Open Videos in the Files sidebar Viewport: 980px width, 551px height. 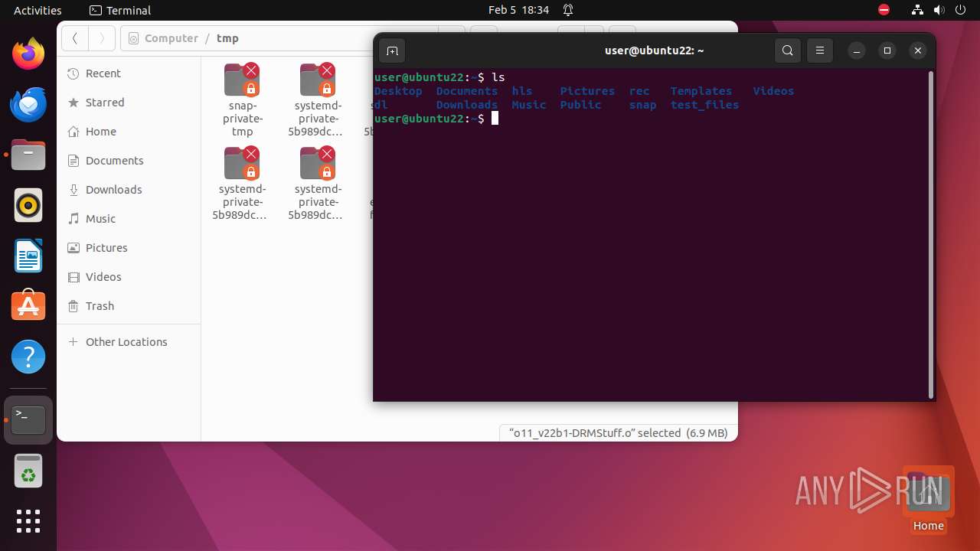click(x=129, y=277)
